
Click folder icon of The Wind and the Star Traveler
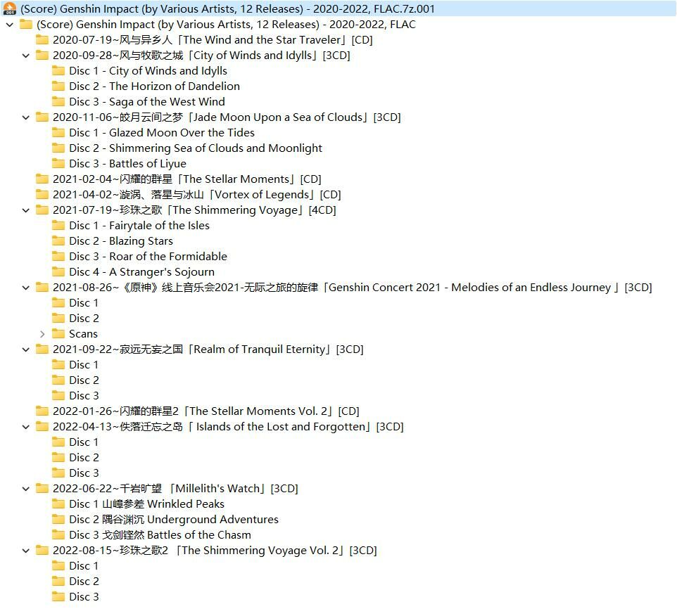[42, 40]
